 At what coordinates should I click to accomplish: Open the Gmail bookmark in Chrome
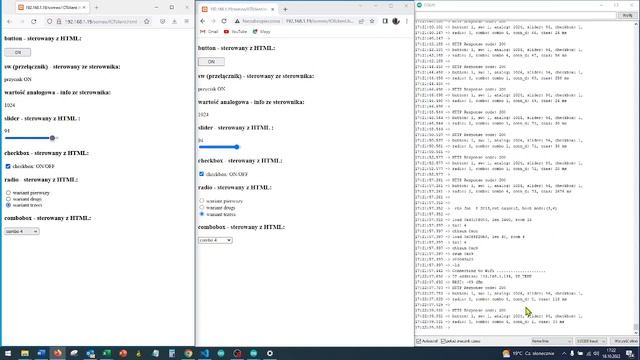pos(209,31)
